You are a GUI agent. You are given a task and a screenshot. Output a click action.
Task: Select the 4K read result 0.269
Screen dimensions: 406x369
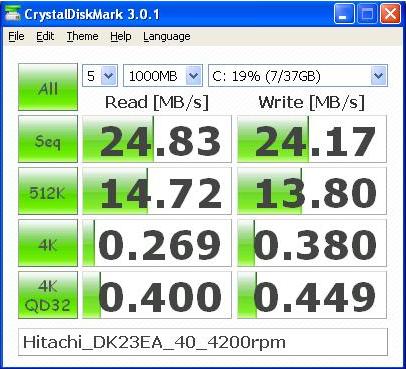(x=157, y=243)
